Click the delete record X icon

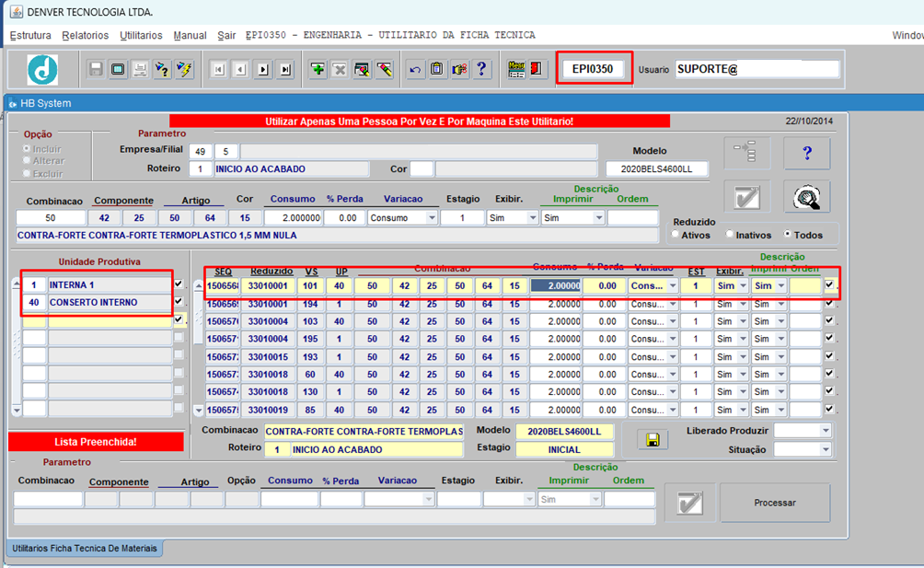click(x=340, y=70)
